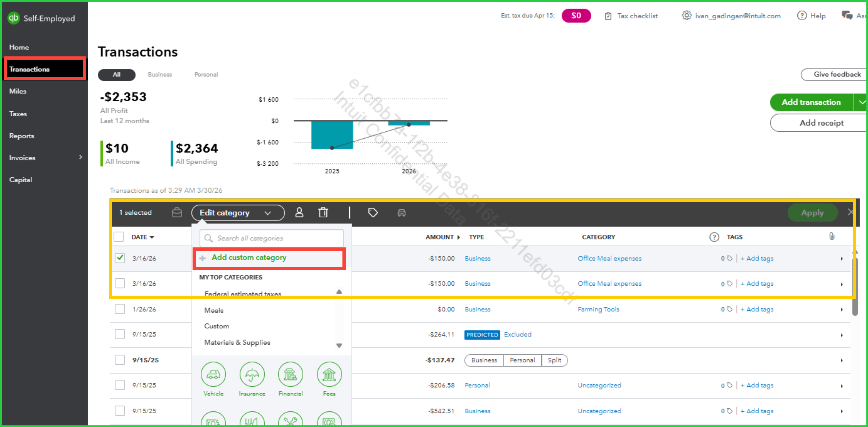Toggle the select-all checkbox beside DATE
Image resolution: width=868 pixels, height=427 pixels.
pos(119,237)
